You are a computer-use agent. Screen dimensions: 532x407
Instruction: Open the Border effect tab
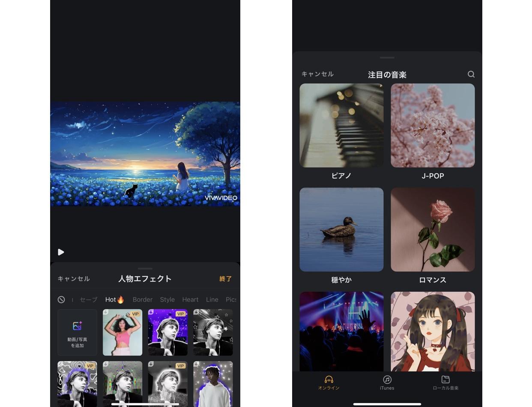click(x=143, y=299)
